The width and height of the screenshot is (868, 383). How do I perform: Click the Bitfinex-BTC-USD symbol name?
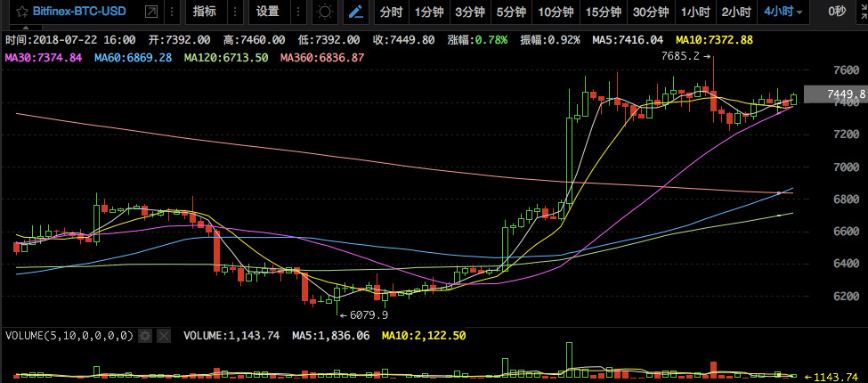point(79,11)
